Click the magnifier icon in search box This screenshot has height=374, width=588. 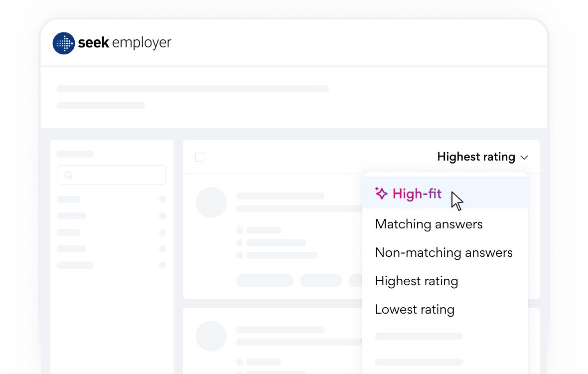[68, 175]
